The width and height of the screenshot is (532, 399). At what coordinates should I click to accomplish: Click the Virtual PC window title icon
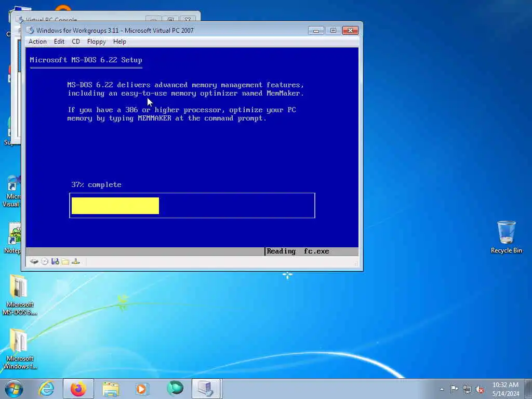(30, 30)
